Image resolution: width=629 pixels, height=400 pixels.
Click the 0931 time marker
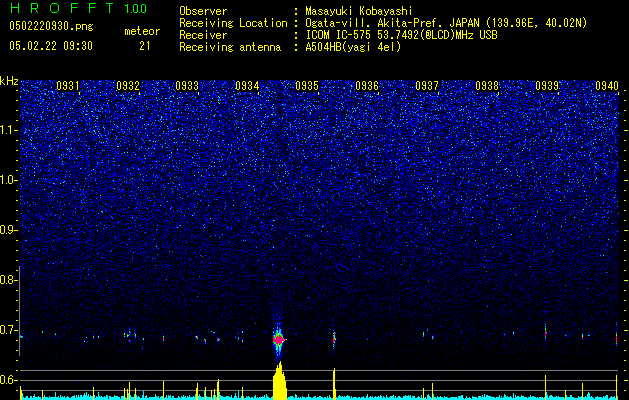point(67,85)
